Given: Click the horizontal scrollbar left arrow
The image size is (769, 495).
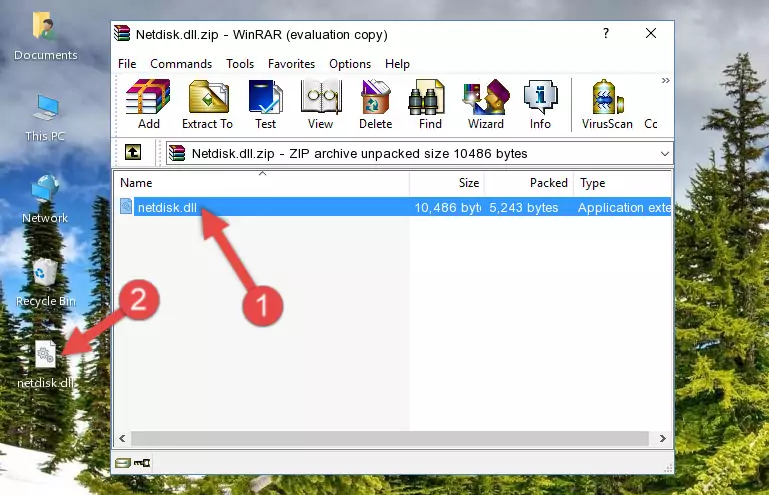Looking at the screenshot, I should pyautogui.click(x=123, y=438).
